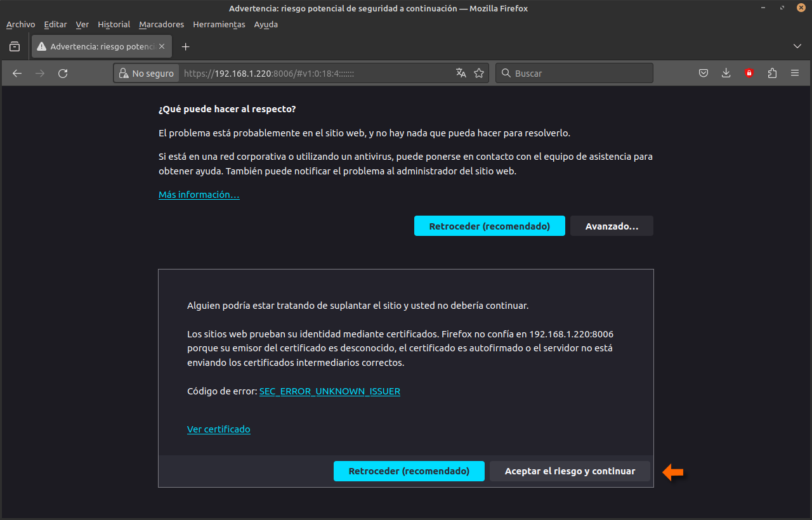Close the Advertencia tab
The image size is (812, 520).
(162, 46)
